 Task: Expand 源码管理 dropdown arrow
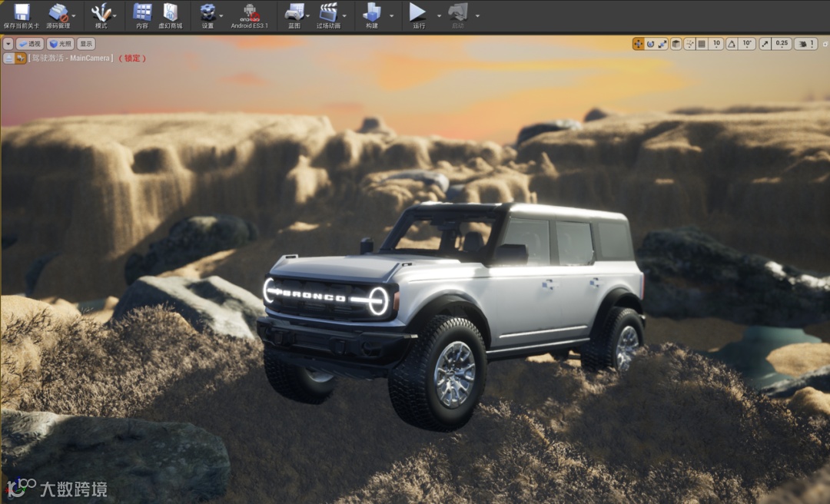74,15
